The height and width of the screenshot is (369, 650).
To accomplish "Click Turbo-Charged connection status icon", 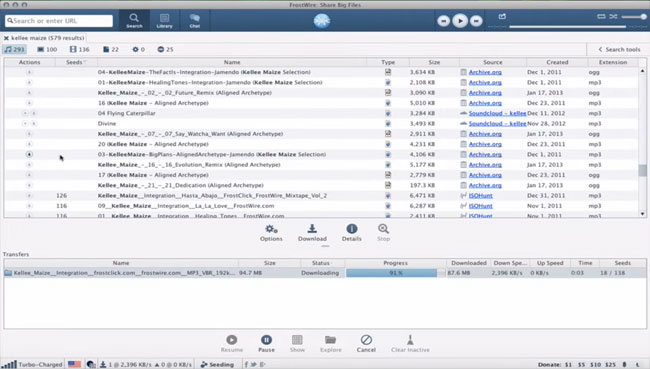I will (9, 364).
